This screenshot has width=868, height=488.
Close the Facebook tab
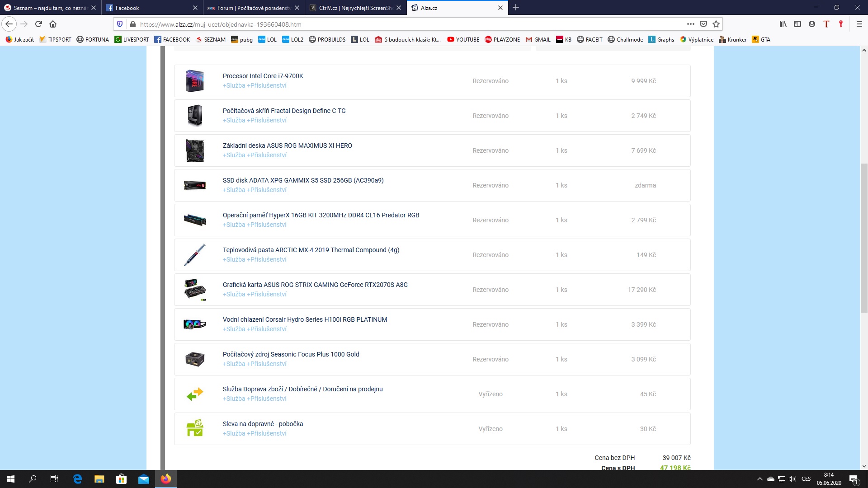195,8
